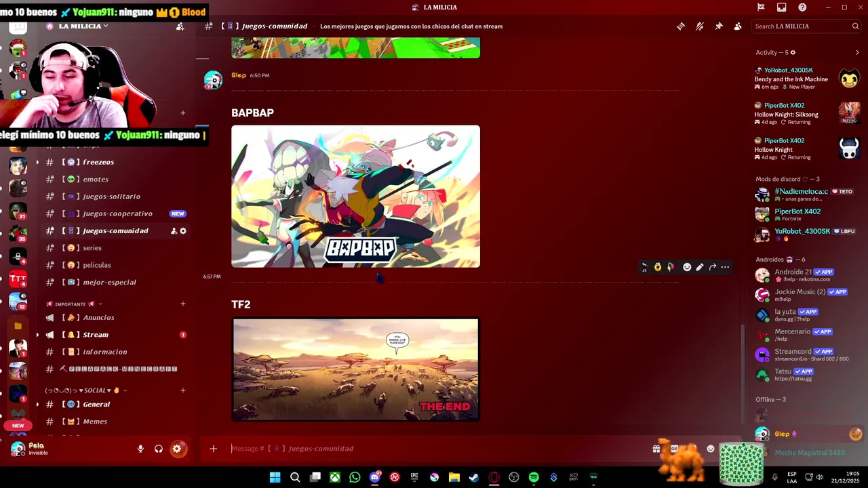Open File Explorer from taskbar
This screenshot has height=488, width=868.
tap(454, 477)
